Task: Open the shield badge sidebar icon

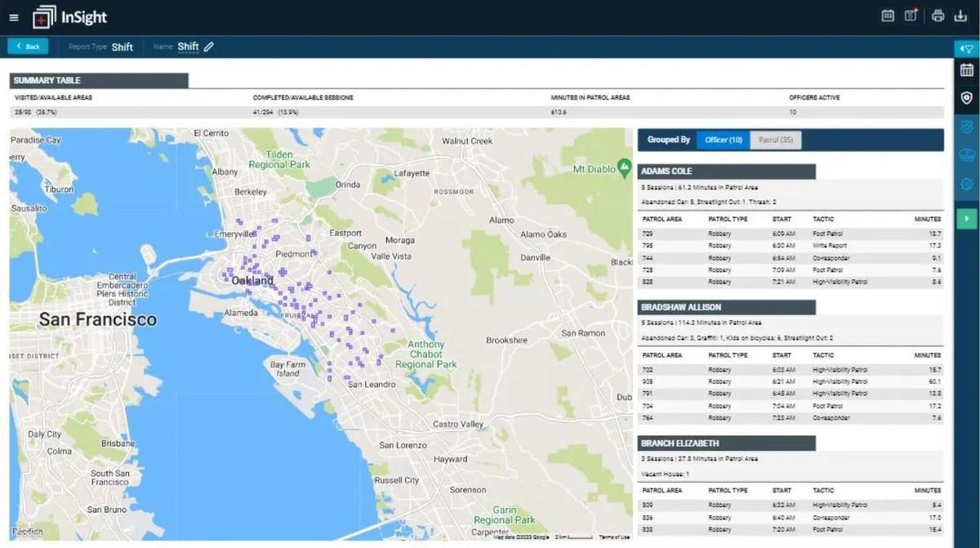Action: coord(966,98)
